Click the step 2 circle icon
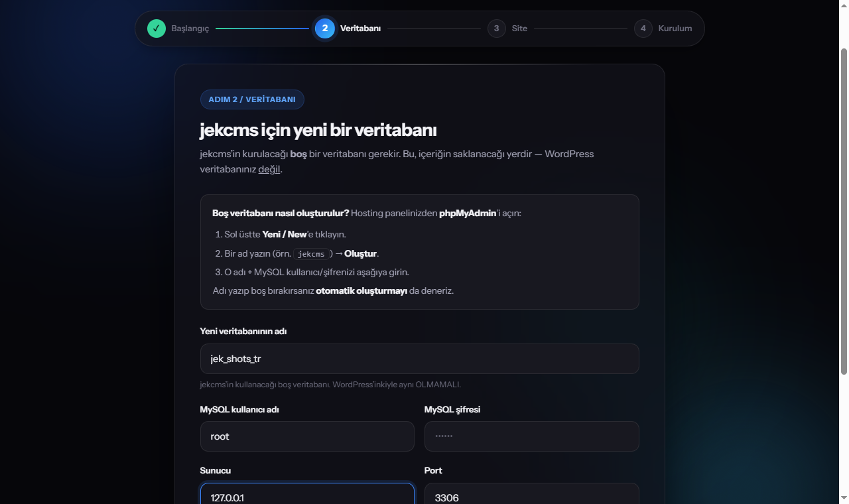This screenshot has width=849, height=504. tap(325, 29)
